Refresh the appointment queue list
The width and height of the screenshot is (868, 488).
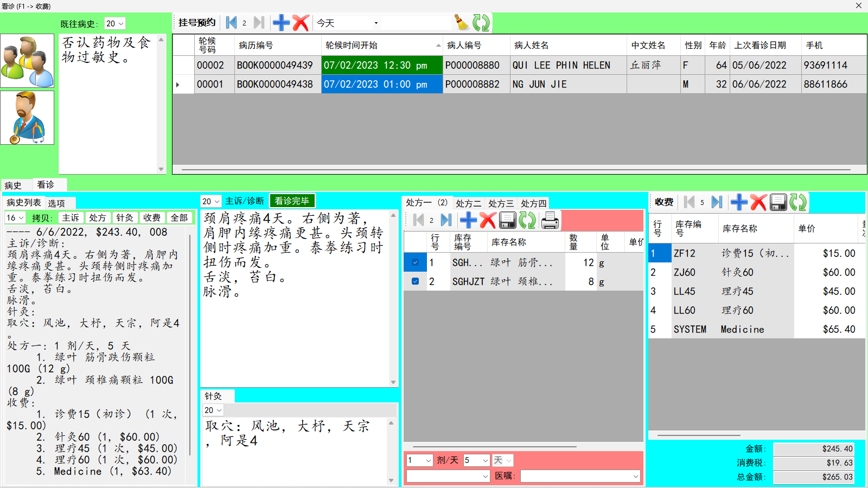(481, 23)
